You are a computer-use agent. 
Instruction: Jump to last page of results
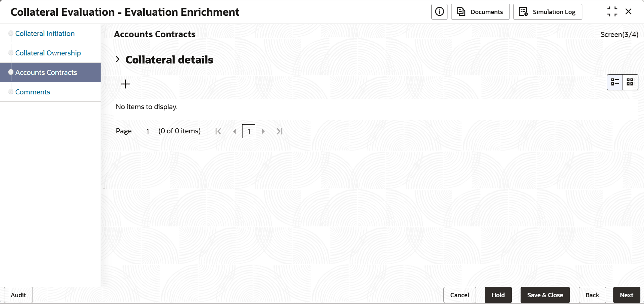(x=280, y=131)
